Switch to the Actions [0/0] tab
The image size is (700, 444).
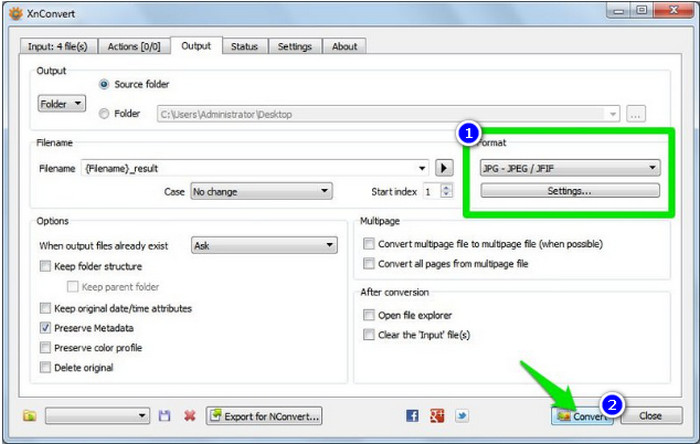pyautogui.click(x=134, y=46)
